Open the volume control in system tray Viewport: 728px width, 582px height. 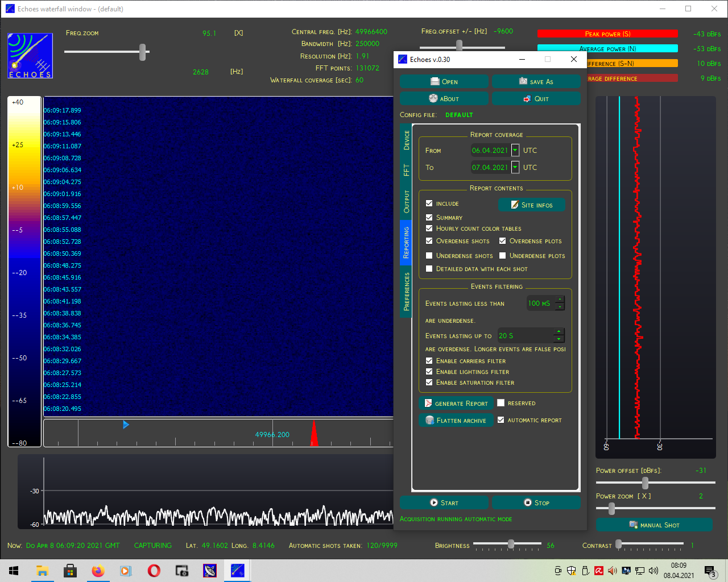coord(653,571)
